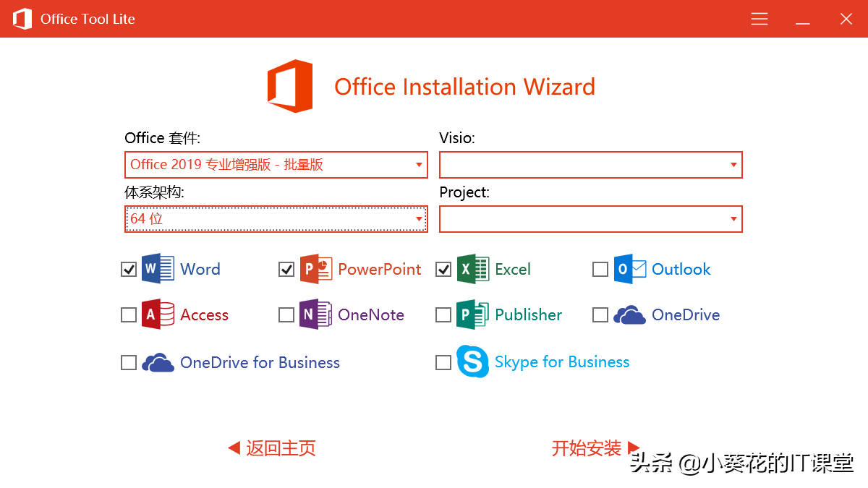Enable the Publisher checkbox
This screenshot has width=868, height=488.
[x=443, y=315]
